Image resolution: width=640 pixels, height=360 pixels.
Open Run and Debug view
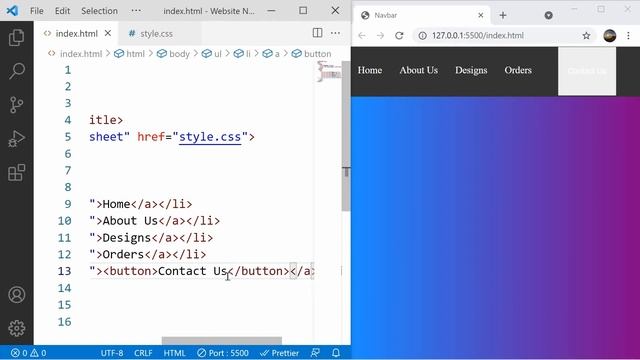coord(16,139)
